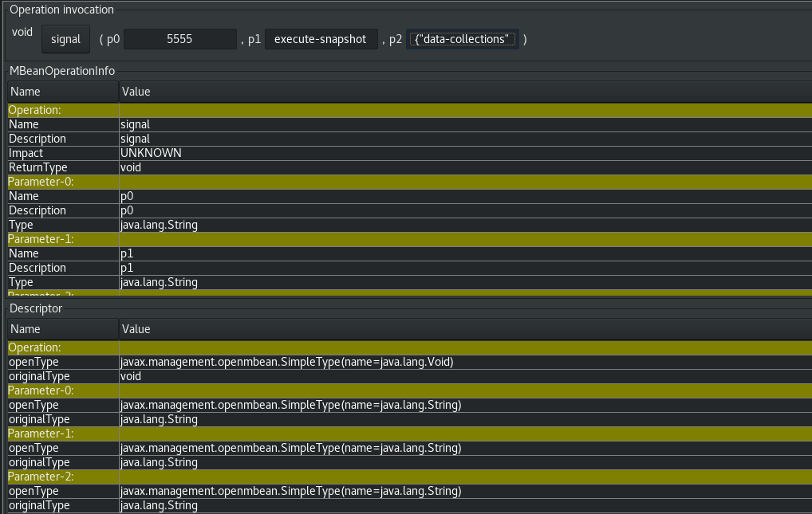Select the openType SimpleType Void row
This screenshot has height=514, width=812.
[239, 361]
